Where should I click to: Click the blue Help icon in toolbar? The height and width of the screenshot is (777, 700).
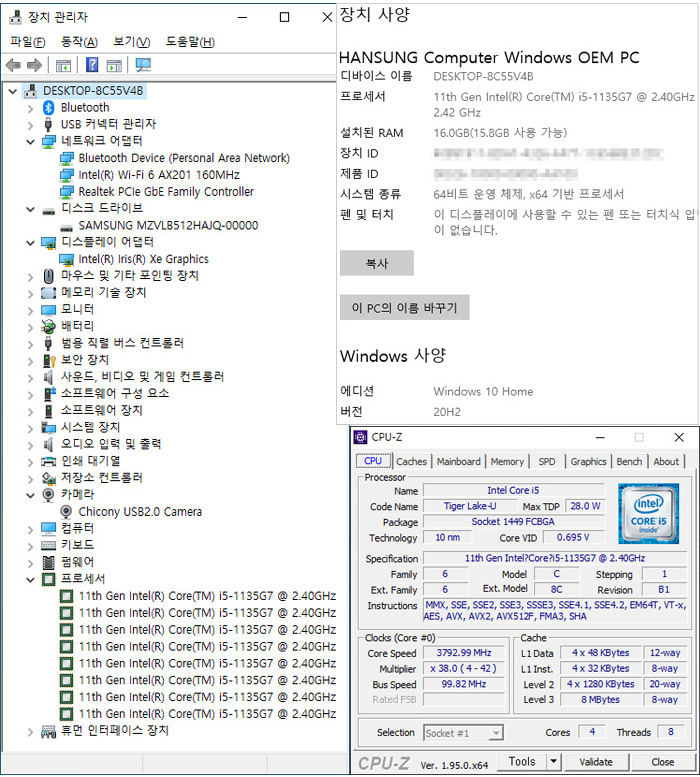click(x=92, y=66)
